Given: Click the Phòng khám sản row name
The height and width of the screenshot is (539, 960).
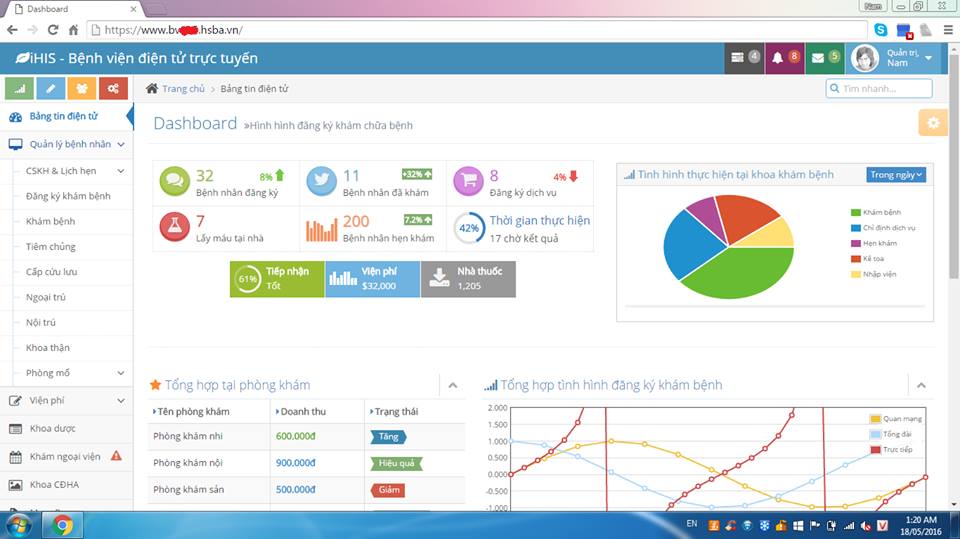Looking at the screenshot, I should 189,489.
